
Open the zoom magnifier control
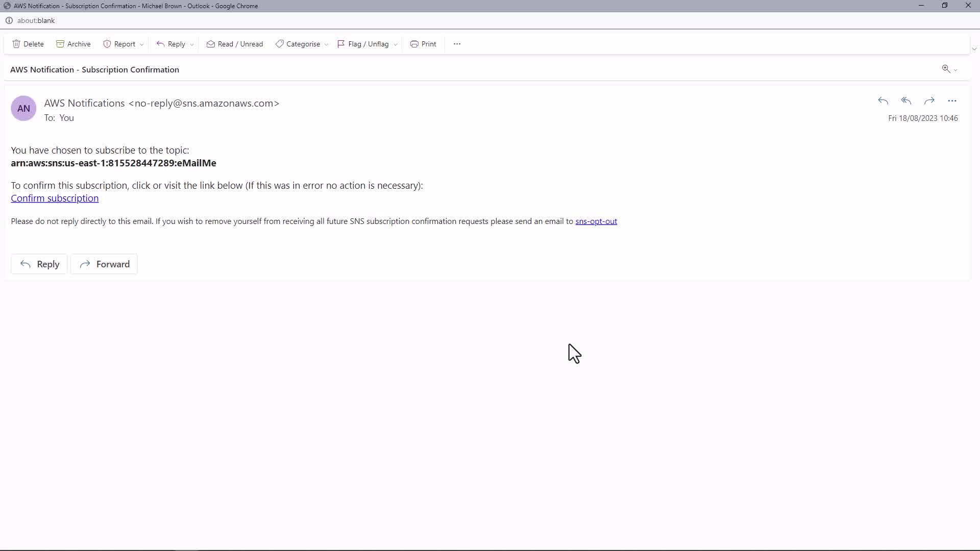coord(946,69)
